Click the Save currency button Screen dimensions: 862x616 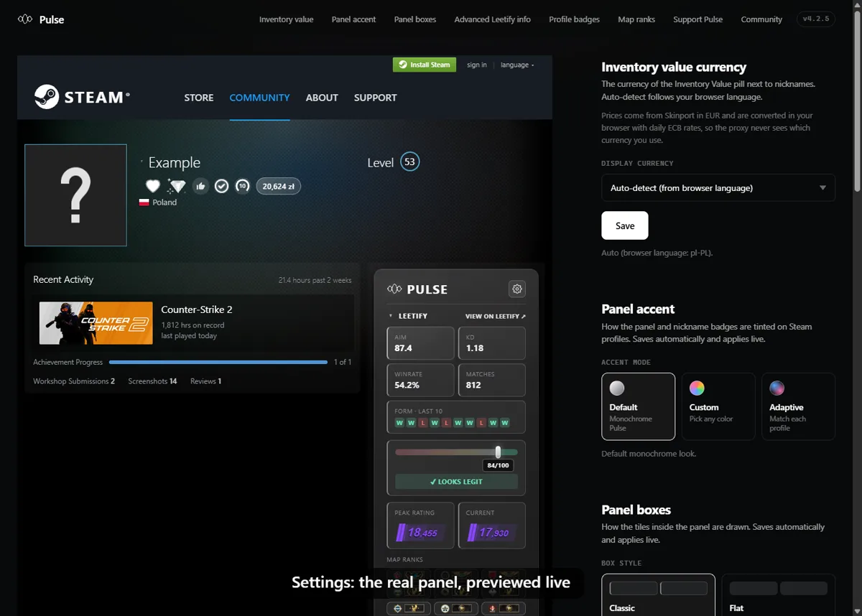(x=625, y=225)
